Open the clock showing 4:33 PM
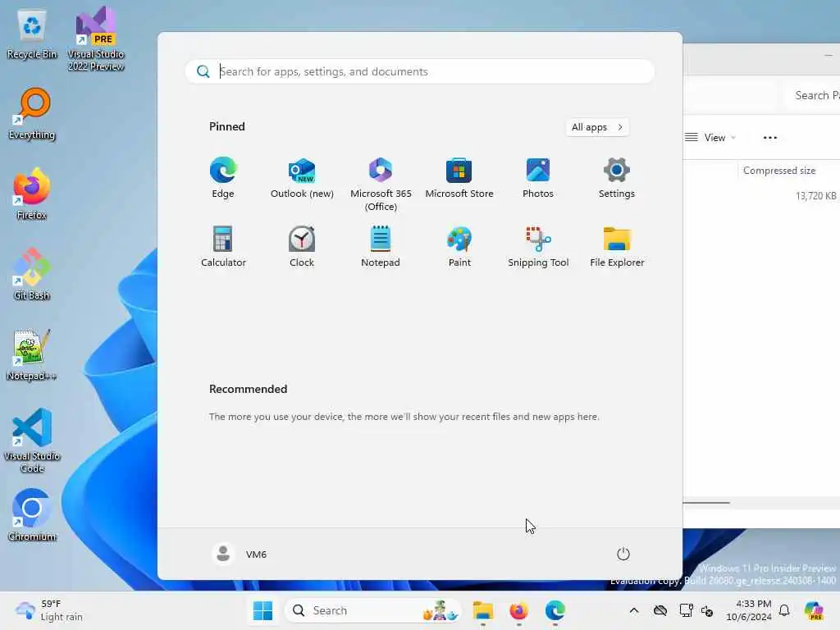The height and width of the screenshot is (630, 840). (749, 610)
